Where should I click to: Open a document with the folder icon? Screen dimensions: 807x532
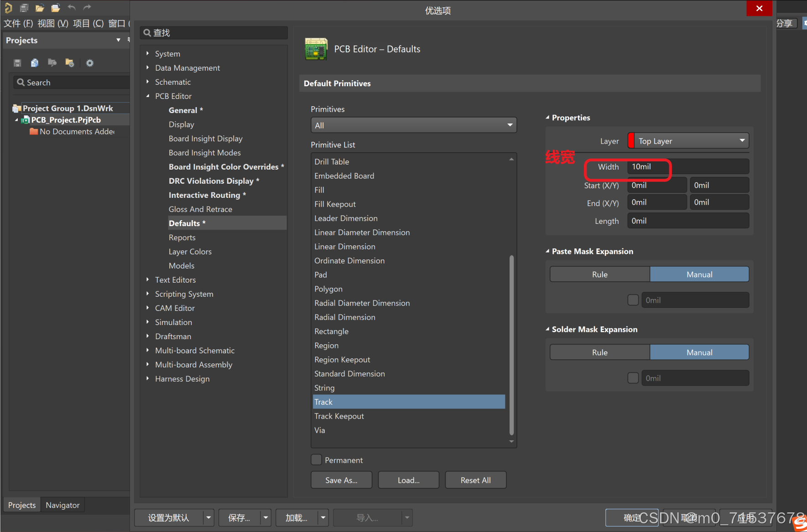(40, 8)
